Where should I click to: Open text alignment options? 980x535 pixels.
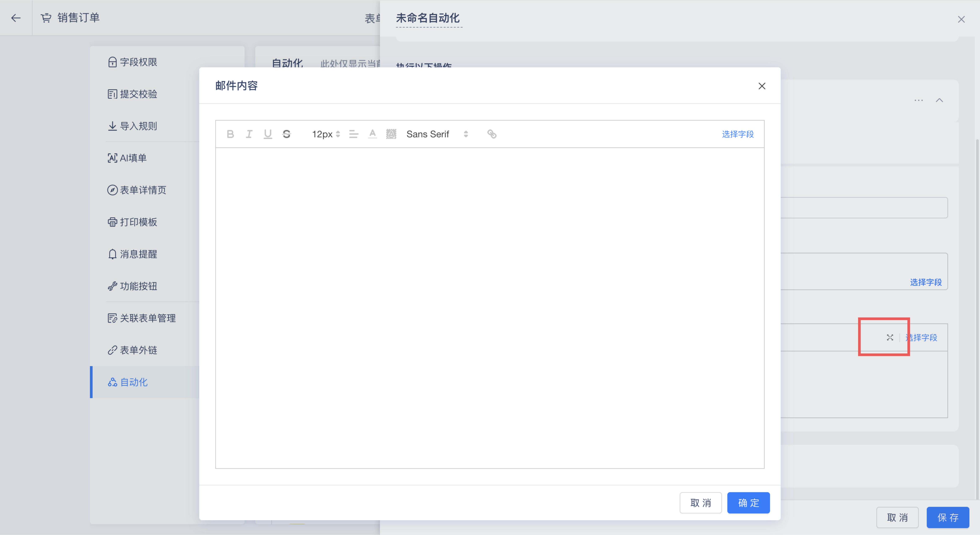pyautogui.click(x=353, y=134)
